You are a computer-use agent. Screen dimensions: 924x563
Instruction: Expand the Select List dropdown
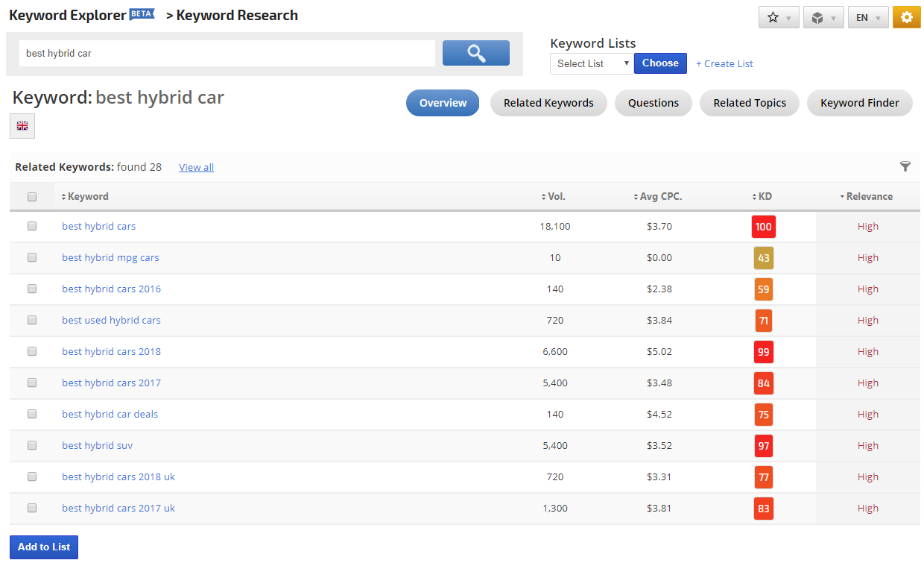pyautogui.click(x=592, y=63)
